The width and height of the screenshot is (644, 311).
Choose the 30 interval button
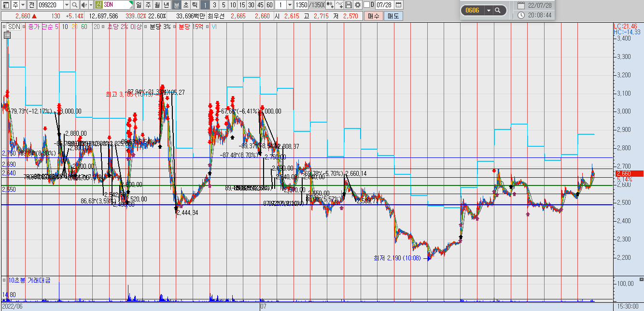click(x=251, y=5)
